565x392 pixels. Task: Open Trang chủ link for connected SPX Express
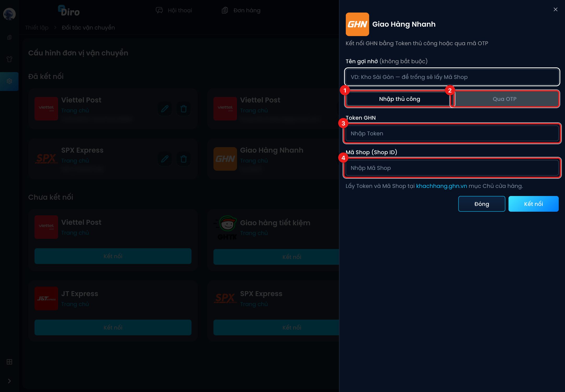(75, 161)
